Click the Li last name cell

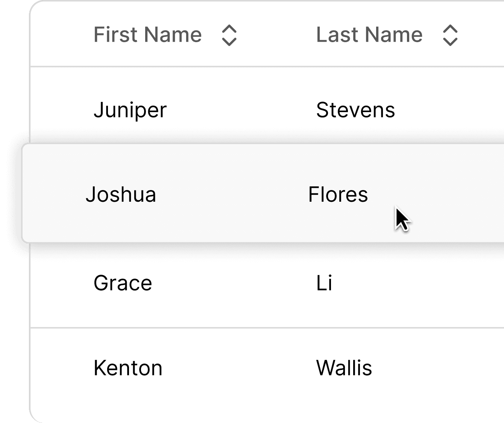(324, 283)
